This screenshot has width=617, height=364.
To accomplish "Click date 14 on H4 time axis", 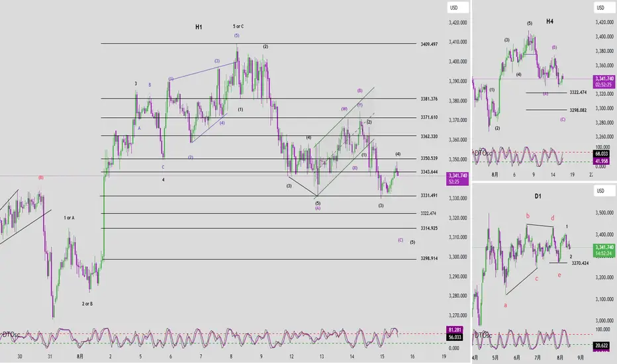I will 553,174.
